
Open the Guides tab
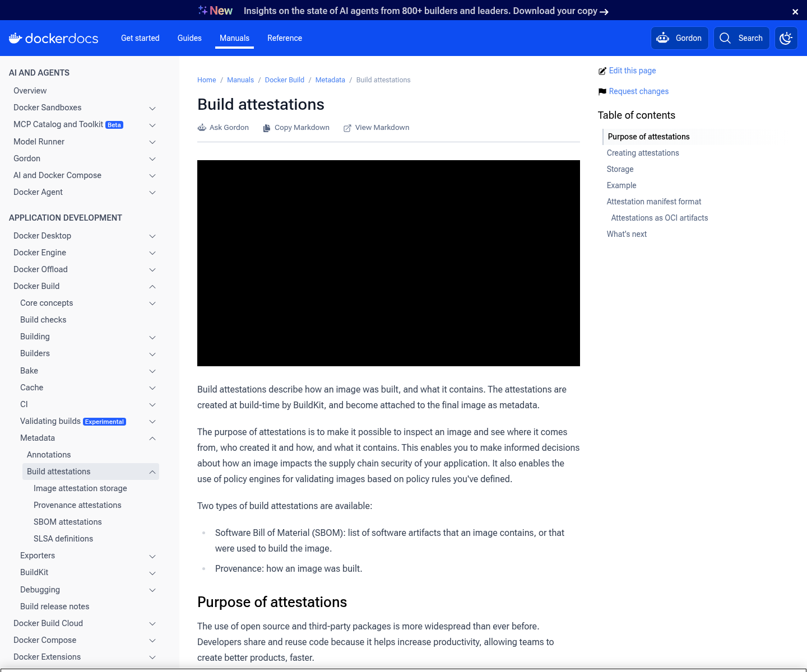[x=189, y=38]
